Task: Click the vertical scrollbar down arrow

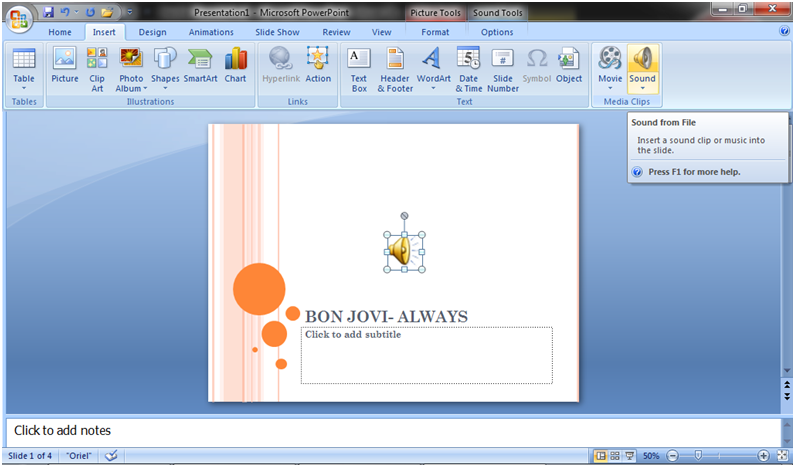Action: pyautogui.click(x=787, y=371)
